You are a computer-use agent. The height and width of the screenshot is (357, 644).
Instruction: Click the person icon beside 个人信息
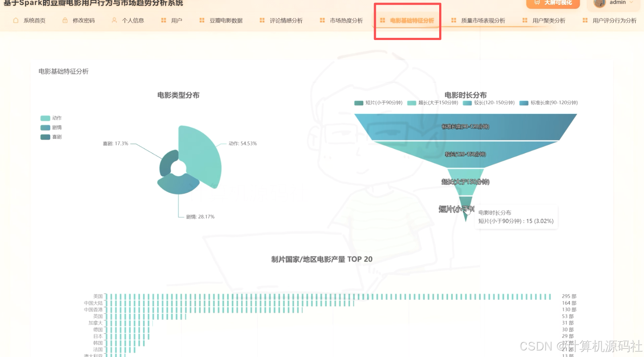pyautogui.click(x=114, y=20)
